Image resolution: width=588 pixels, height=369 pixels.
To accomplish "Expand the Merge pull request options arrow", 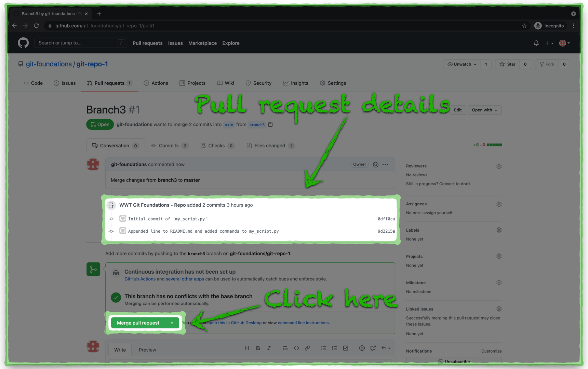I will (172, 323).
